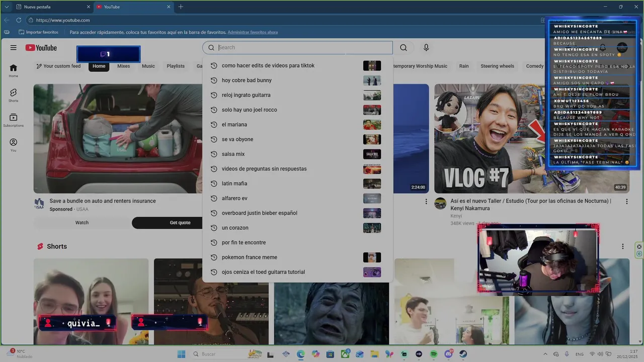Screen dimensions: 644x362
Task: Open the Windows Start menu
Action: click(x=181, y=354)
